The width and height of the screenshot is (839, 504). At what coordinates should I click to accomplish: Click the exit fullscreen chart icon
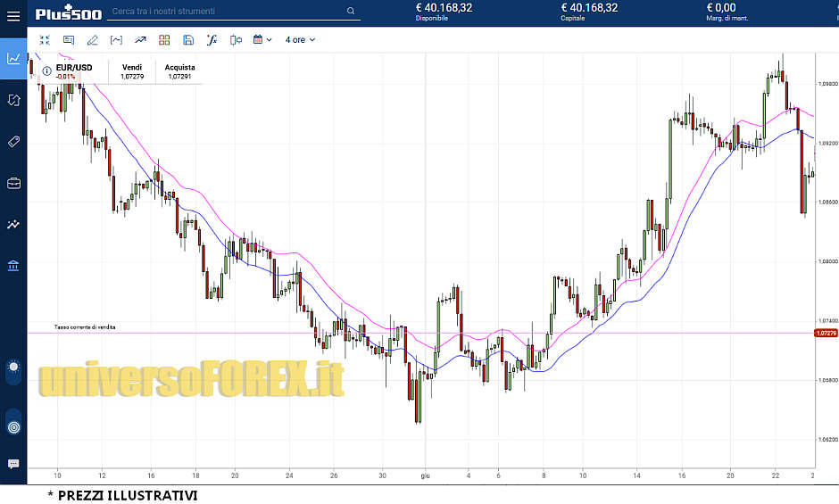tap(45, 40)
